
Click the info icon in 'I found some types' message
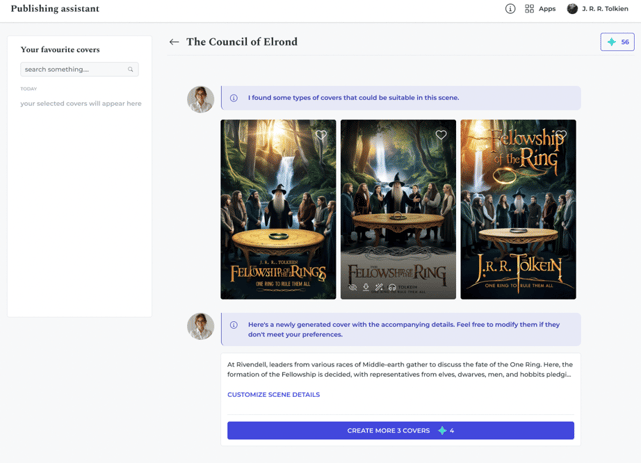pyautogui.click(x=233, y=98)
